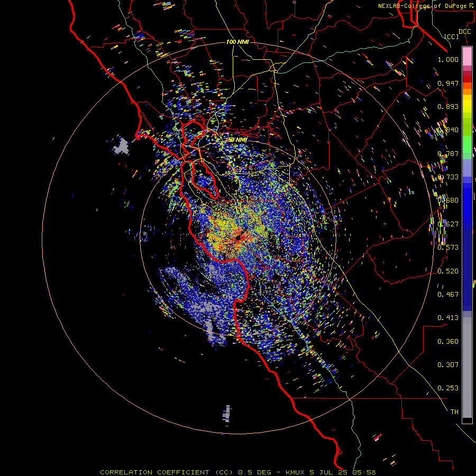This screenshot has height=476, width=476.
Task: Click the DCC label above the scale
Action: point(465,32)
